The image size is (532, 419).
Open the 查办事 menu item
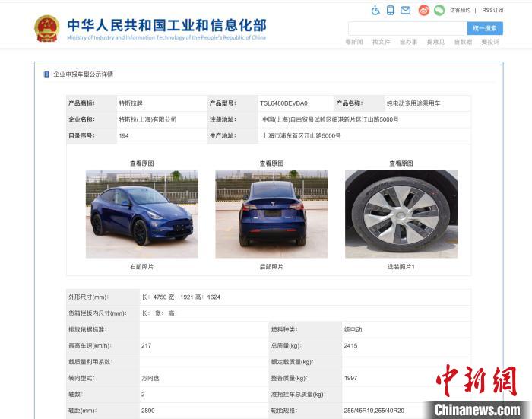pyautogui.click(x=409, y=42)
